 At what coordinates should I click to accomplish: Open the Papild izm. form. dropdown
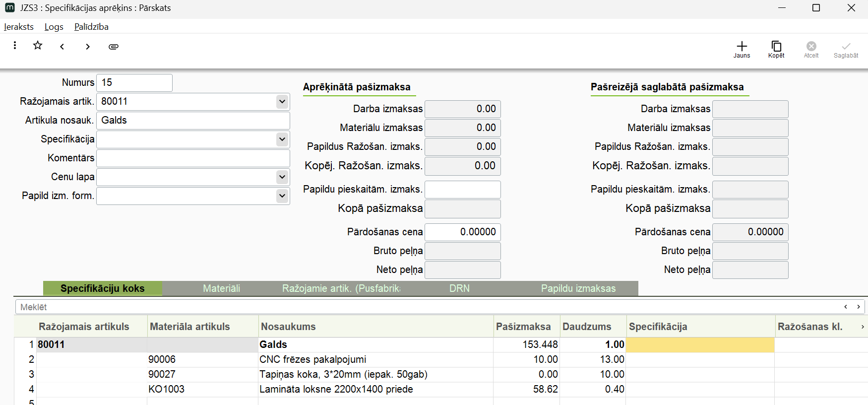(x=282, y=196)
